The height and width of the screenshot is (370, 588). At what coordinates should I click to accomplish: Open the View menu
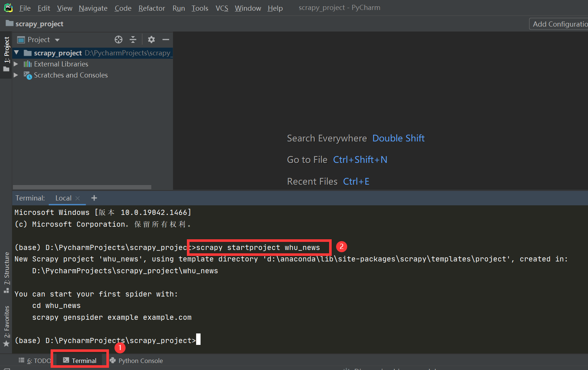click(65, 8)
